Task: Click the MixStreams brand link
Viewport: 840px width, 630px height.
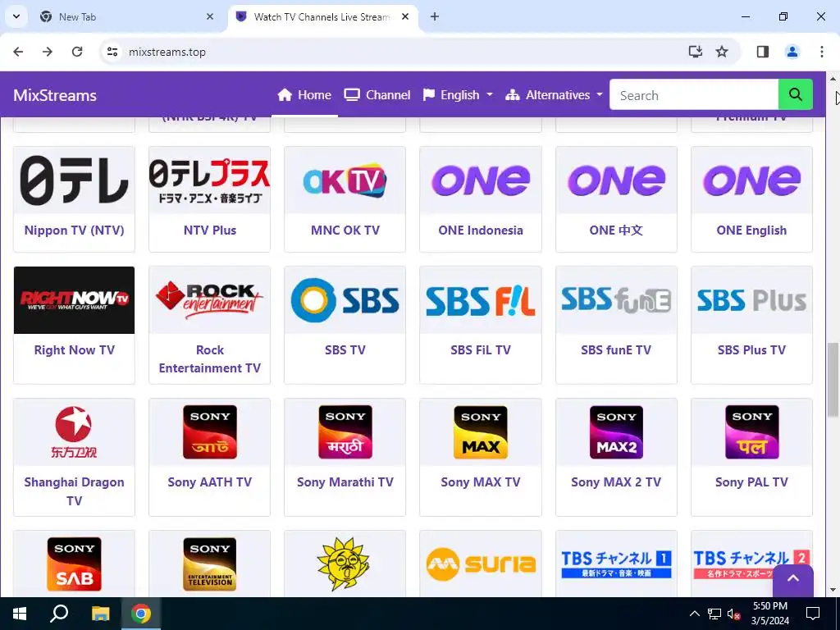Action: 55,95
